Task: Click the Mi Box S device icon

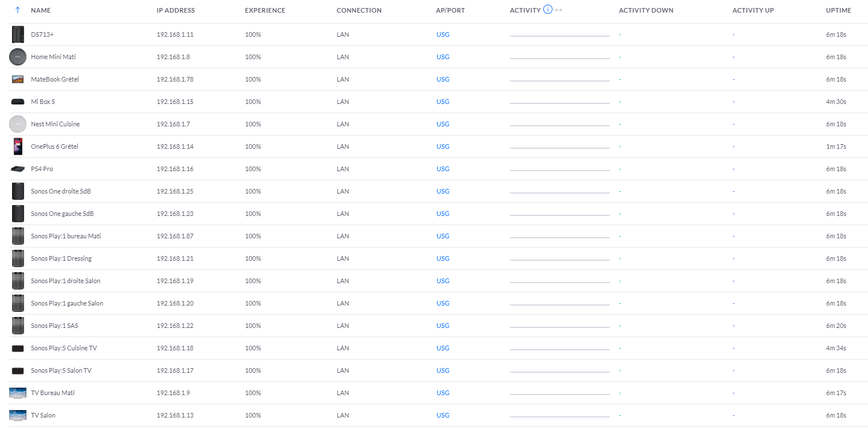Action: click(18, 102)
